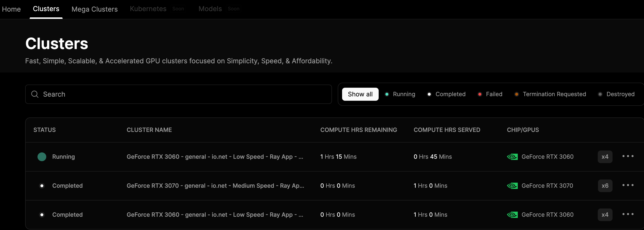Open the Home tab

click(11, 9)
